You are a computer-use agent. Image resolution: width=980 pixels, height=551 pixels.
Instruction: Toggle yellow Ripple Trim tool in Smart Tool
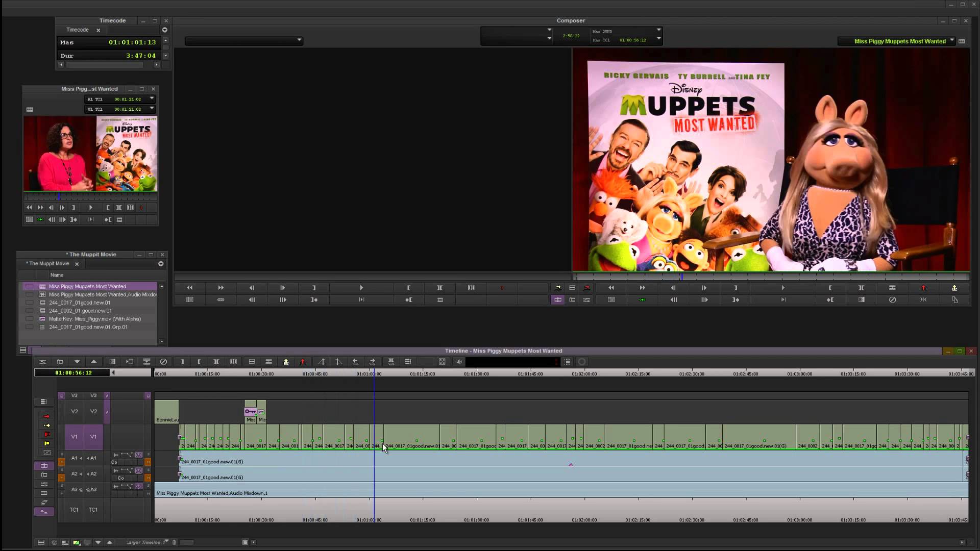pyautogui.click(x=46, y=443)
